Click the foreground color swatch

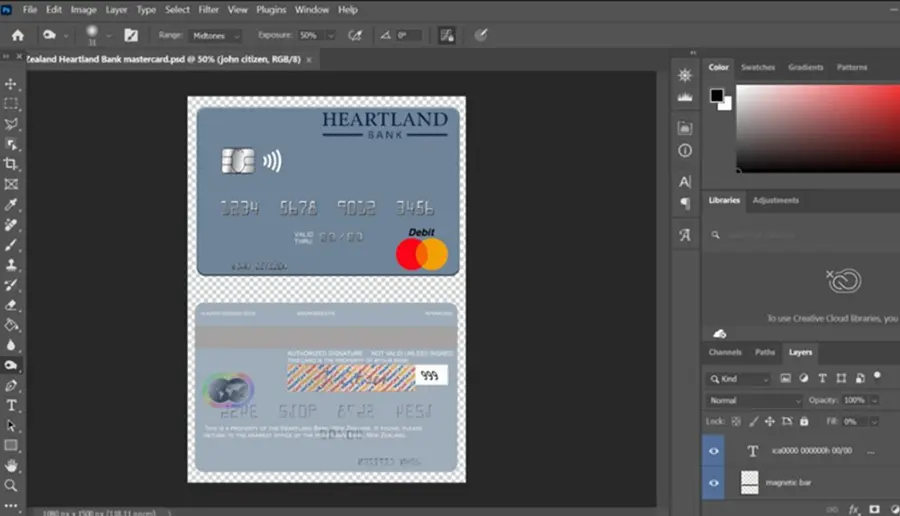click(716, 95)
